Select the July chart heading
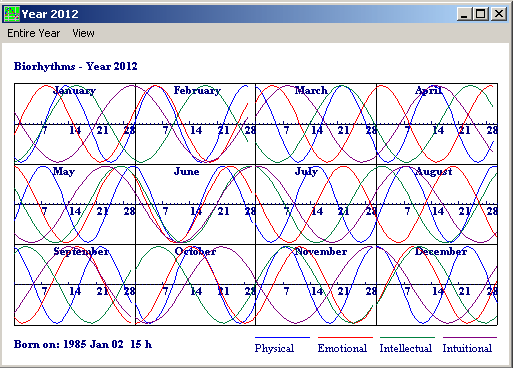513x368 pixels. click(x=306, y=172)
